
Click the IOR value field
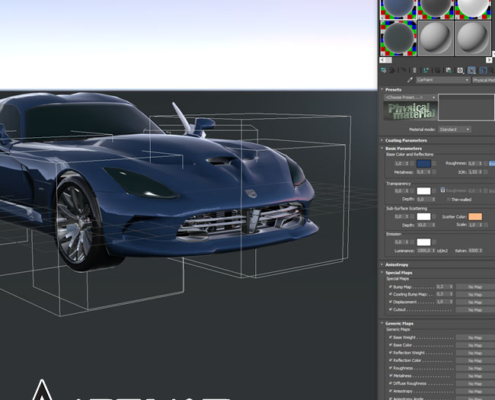point(473,172)
